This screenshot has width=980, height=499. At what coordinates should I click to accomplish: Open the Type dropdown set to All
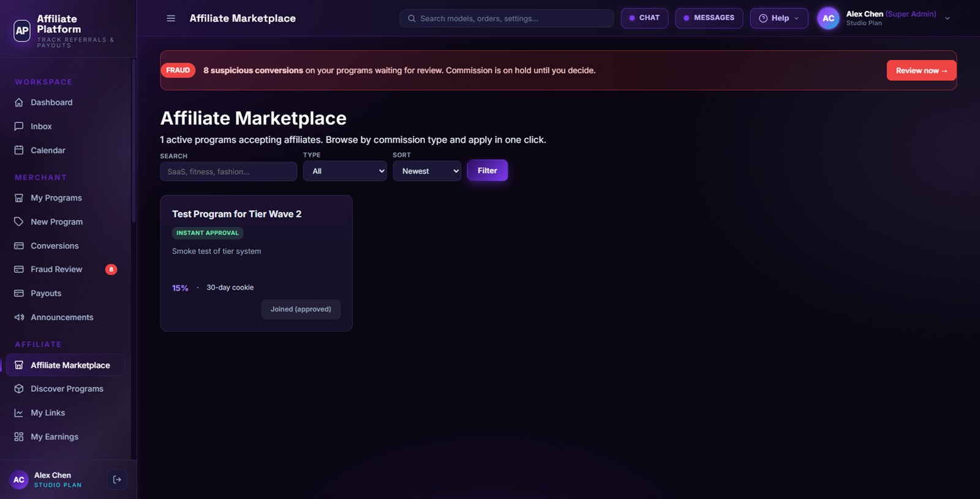pos(345,171)
